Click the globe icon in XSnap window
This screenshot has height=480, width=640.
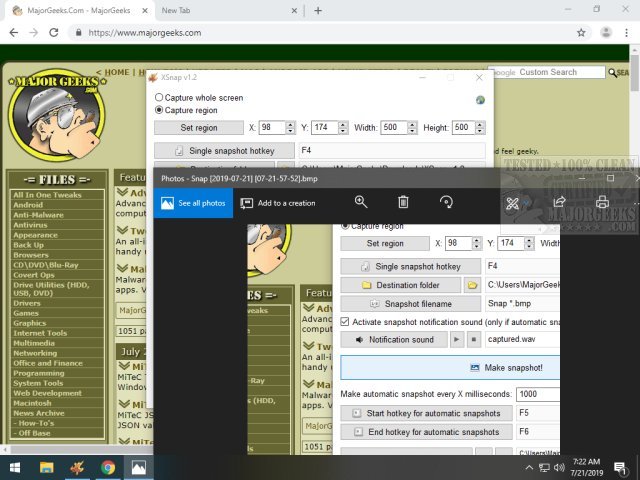(480, 100)
